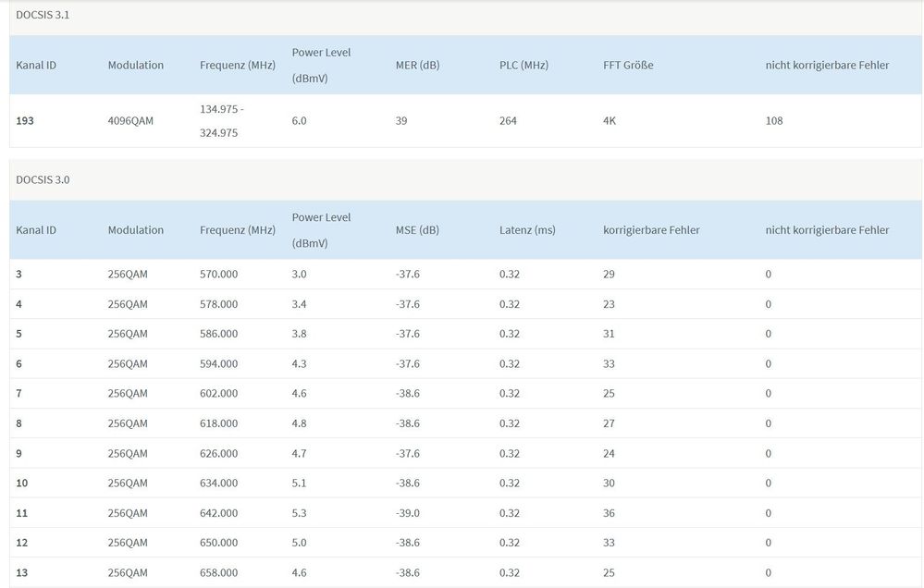Click the Latenz (ms) column header

[x=527, y=230]
